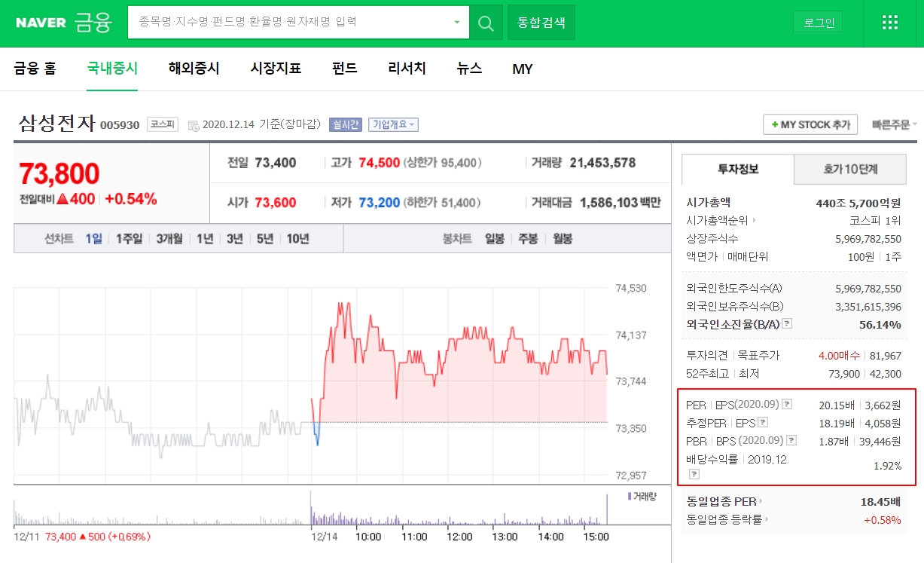Switch to 투자정보 tab
924x563 pixels.
click(738, 169)
